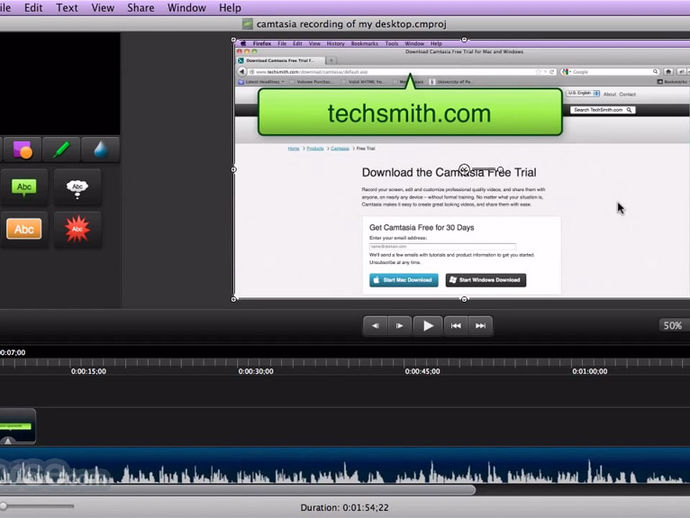Select the shapes annotation tab icon
This screenshot has width=690, height=518.
(x=22, y=150)
